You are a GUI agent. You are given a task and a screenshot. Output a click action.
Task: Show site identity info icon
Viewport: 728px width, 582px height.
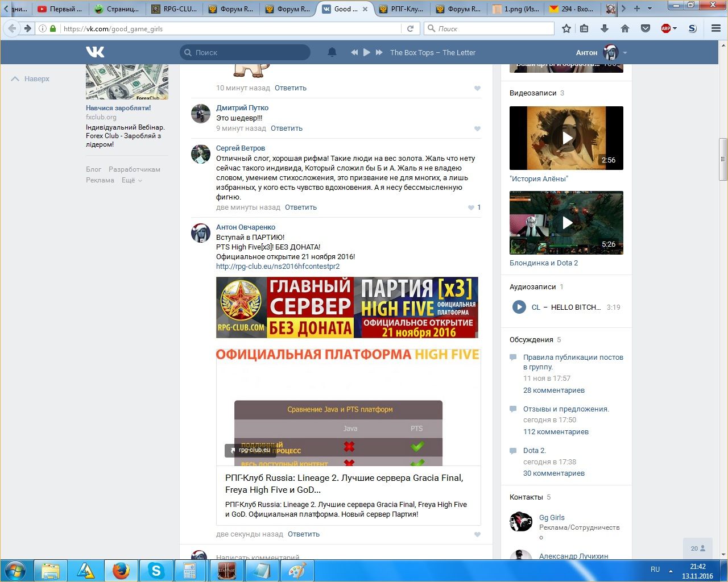(x=43, y=28)
